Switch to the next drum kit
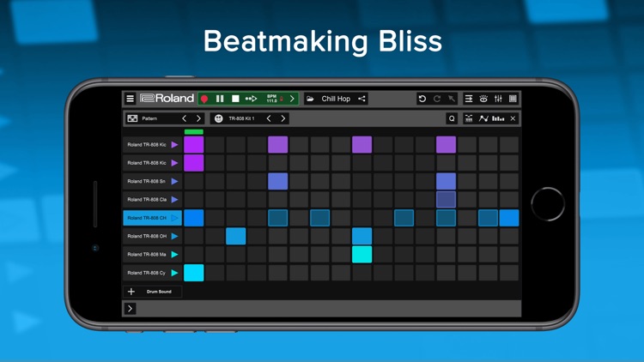 coord(283,118)
